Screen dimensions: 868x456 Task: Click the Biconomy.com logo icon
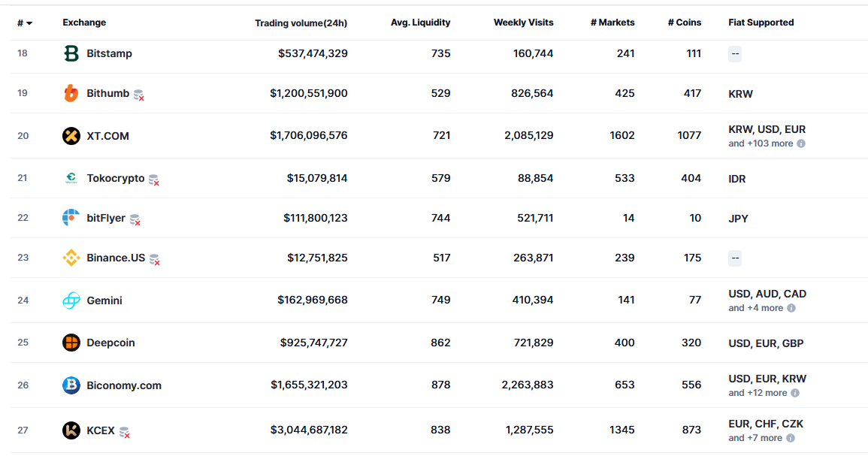[x=71, y=385]
